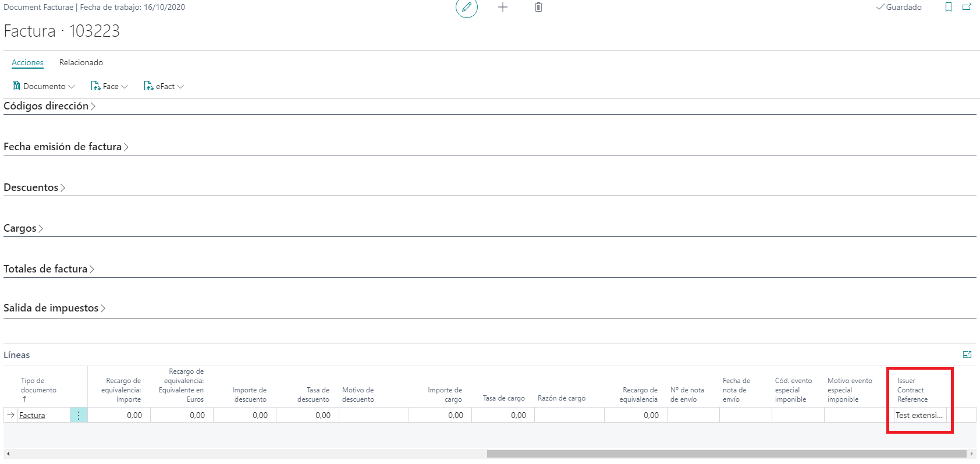The height and width of the screenshot is (464, 980).
Task: Click the horizontal scrollbar thumb
Action: (x=726, y=454)
